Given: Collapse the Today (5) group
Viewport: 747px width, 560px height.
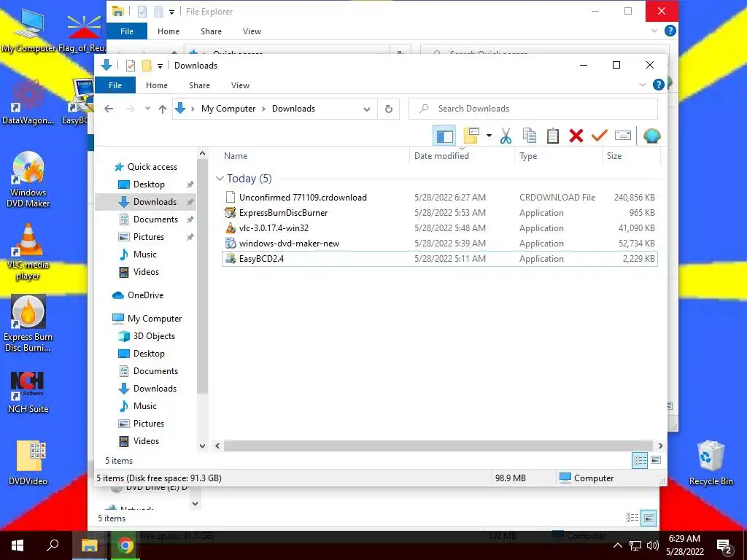Looking at the screenshot, I should (x=220, y=179).
